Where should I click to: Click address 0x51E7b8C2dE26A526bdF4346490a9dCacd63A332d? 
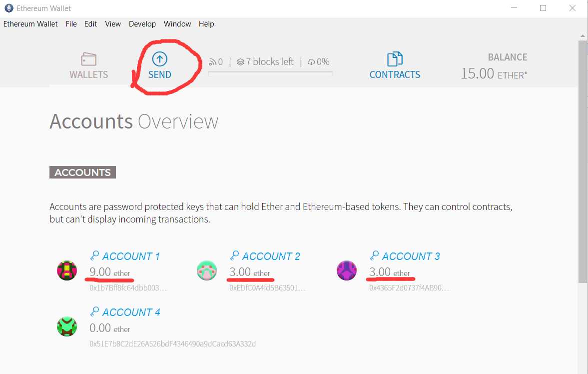click(172, 344)
